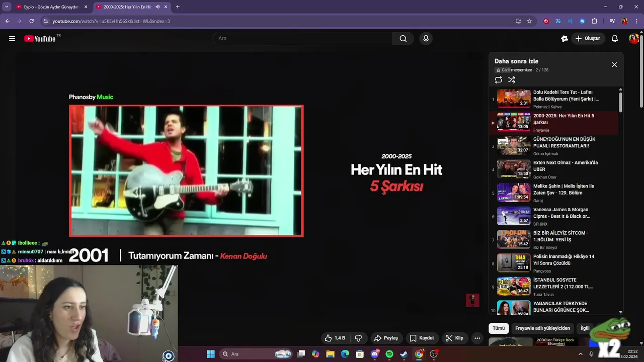Open the Shazam extension
Screen dimensions: 644x362
(x=582, y=21)
